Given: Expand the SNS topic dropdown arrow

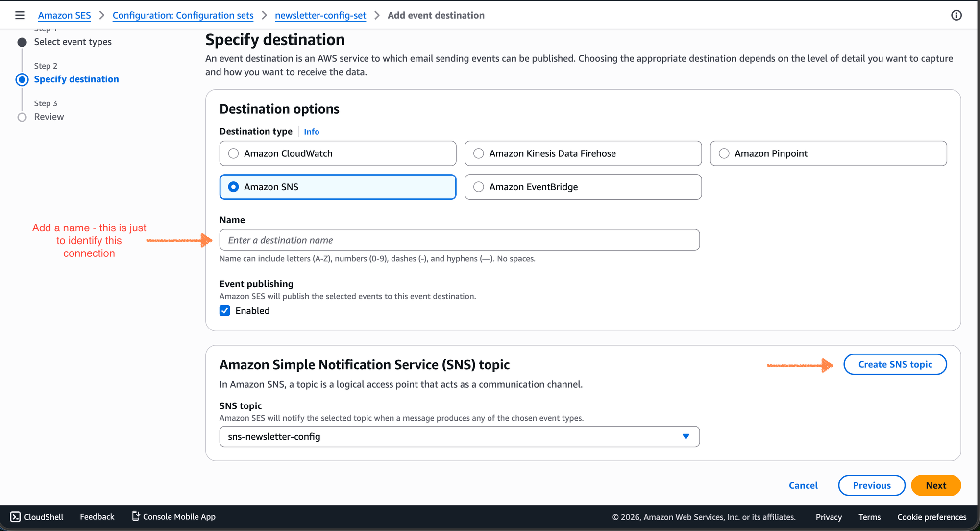Looking at the screenshot, I should (686, 436).
